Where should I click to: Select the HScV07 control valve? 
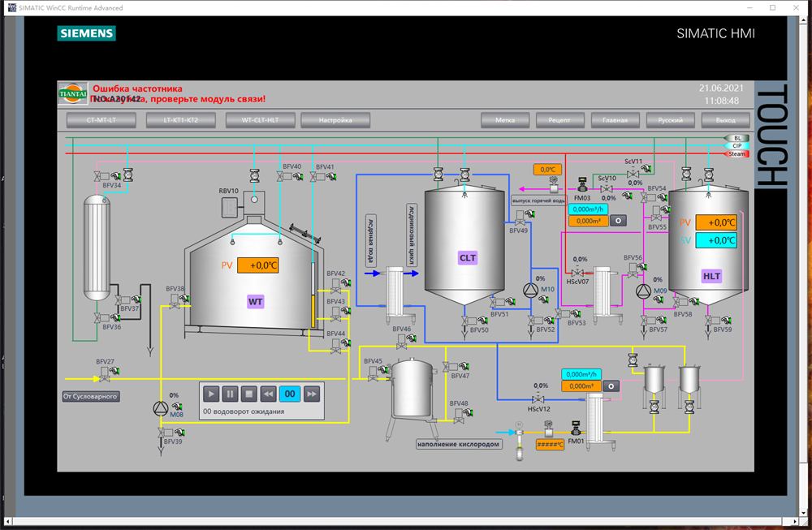pos(577,272)
